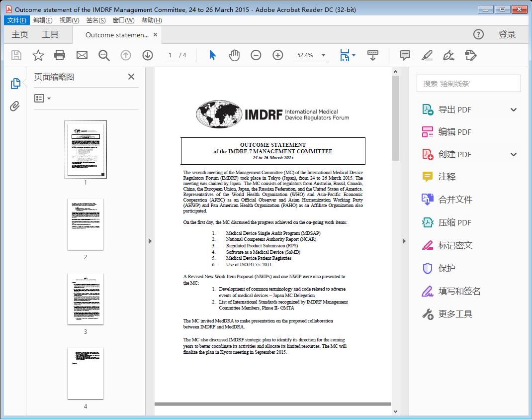This screenshot has width=532, height=419.
Task: Expand the 创建 PDF chevron
Action: (513, 154)
